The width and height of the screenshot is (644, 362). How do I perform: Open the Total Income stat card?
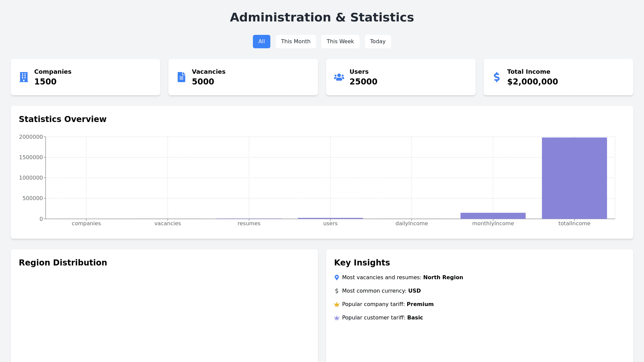pos(558,77)
